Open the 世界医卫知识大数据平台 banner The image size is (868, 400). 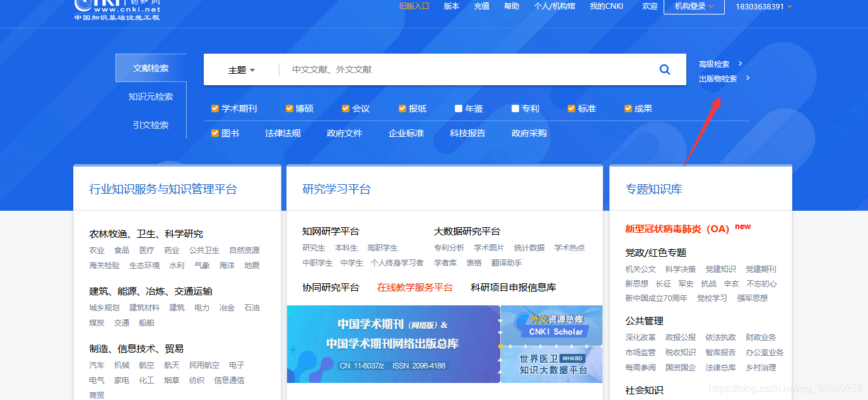point(553,365)
